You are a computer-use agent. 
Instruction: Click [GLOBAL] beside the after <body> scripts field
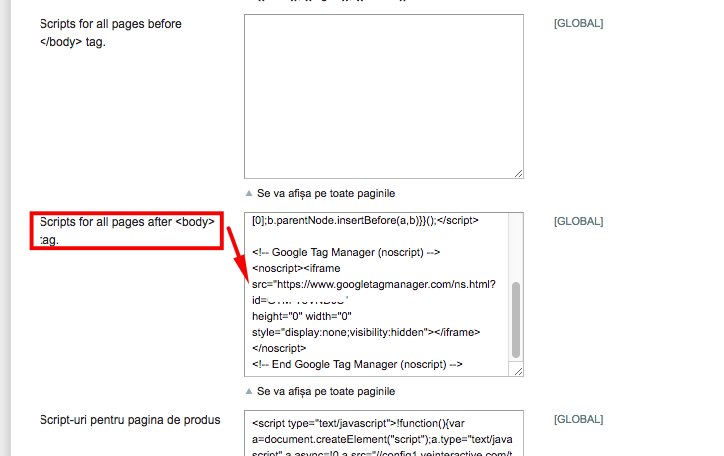pos(579,222)
